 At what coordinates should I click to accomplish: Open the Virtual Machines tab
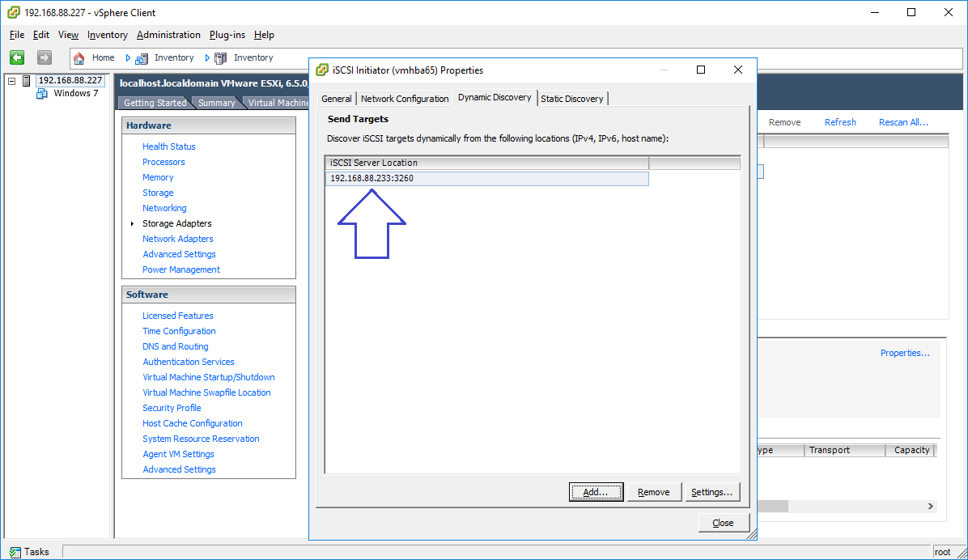coord(278,103)
